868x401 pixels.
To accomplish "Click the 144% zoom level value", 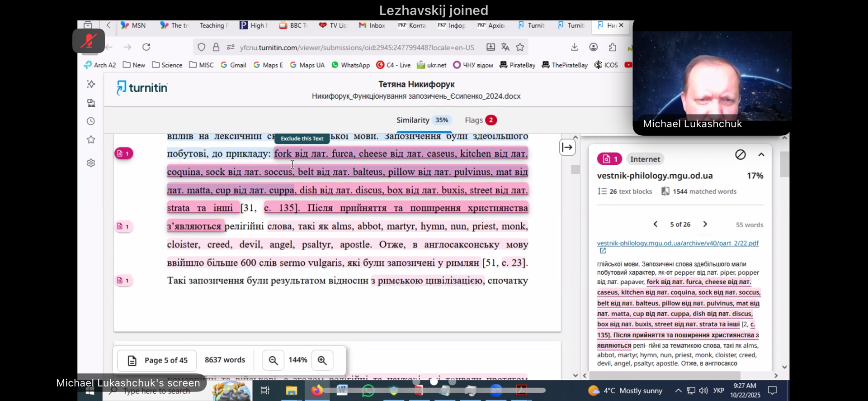I will (298, 360).
